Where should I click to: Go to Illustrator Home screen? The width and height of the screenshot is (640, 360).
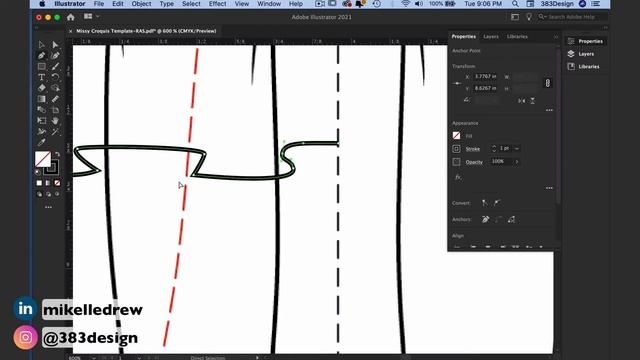(x=71, y=17)
